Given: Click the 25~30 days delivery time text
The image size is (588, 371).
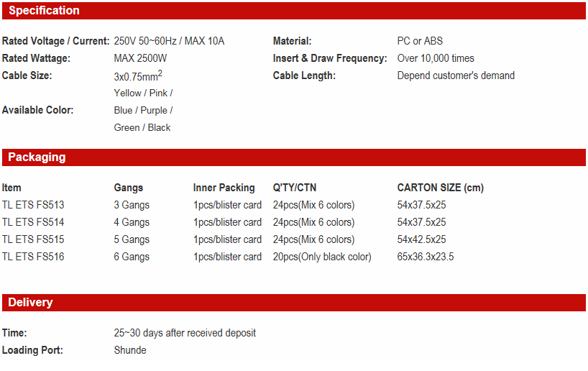Looking at the screenshot, I should tap(185, 333).
